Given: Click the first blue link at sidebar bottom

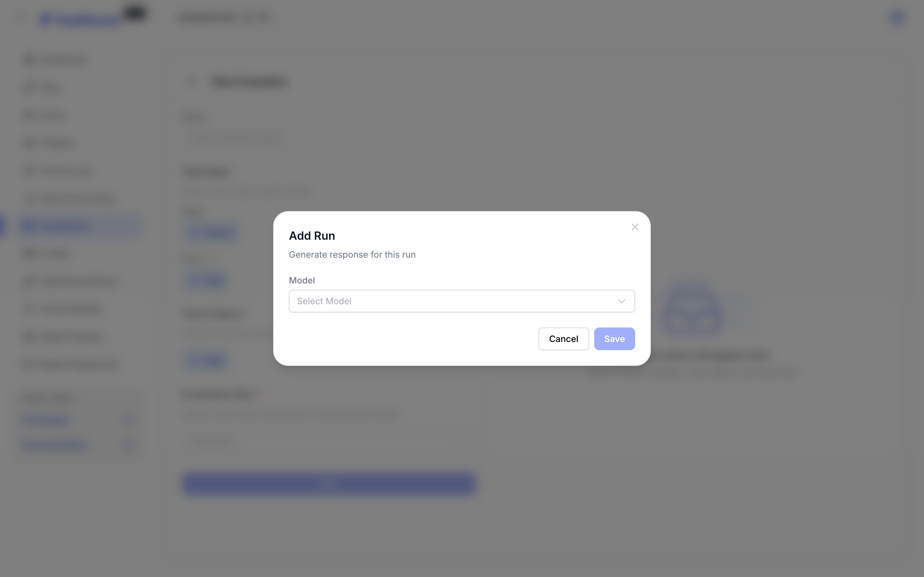Looking at the screenshot, I should pos(46,420).
